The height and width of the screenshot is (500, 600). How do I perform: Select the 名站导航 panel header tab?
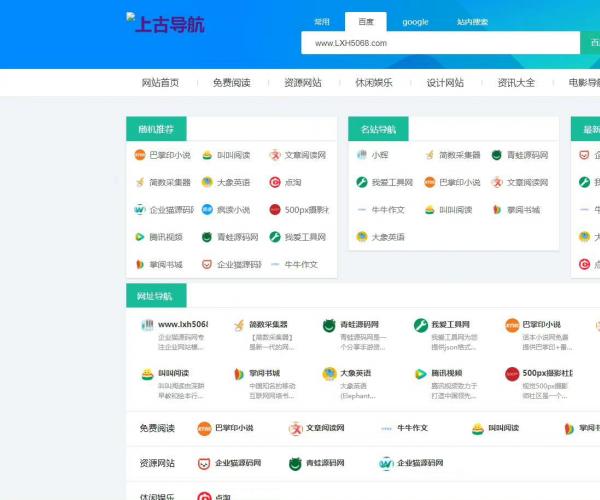coord(378,129)
